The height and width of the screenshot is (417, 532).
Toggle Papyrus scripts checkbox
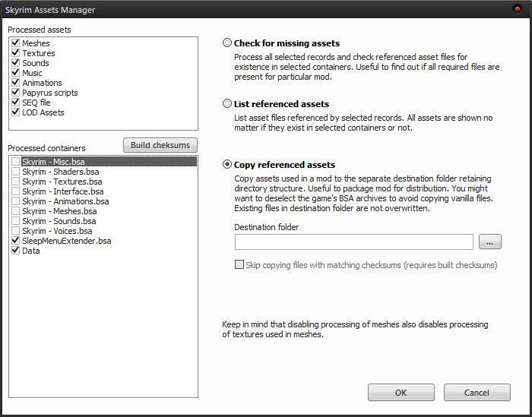click(x=16, y=93)
